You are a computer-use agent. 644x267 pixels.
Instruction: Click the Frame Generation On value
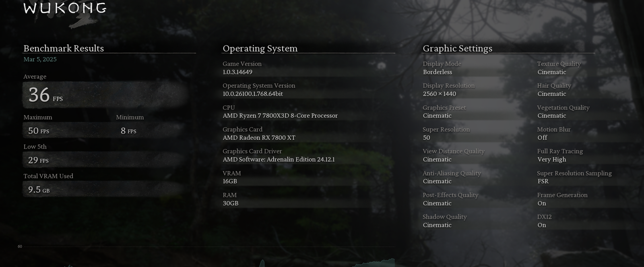click(x=542, y=203)
